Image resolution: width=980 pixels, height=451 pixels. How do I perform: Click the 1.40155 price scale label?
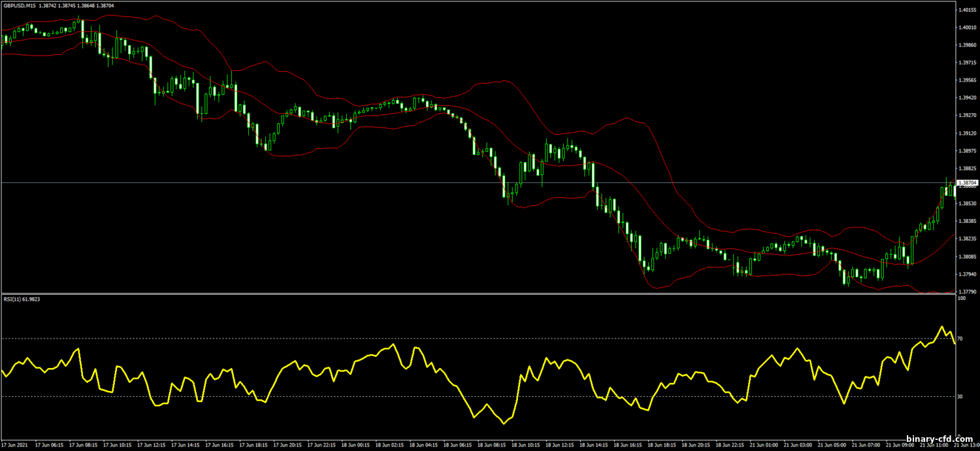967,10
